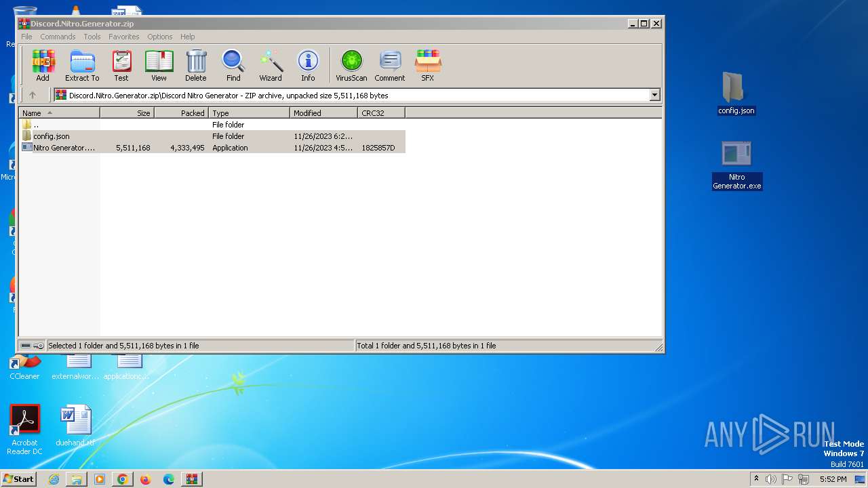Run VirusScan on the archive
The height and width of the screenshot is (488, 868).
point(351,66)
